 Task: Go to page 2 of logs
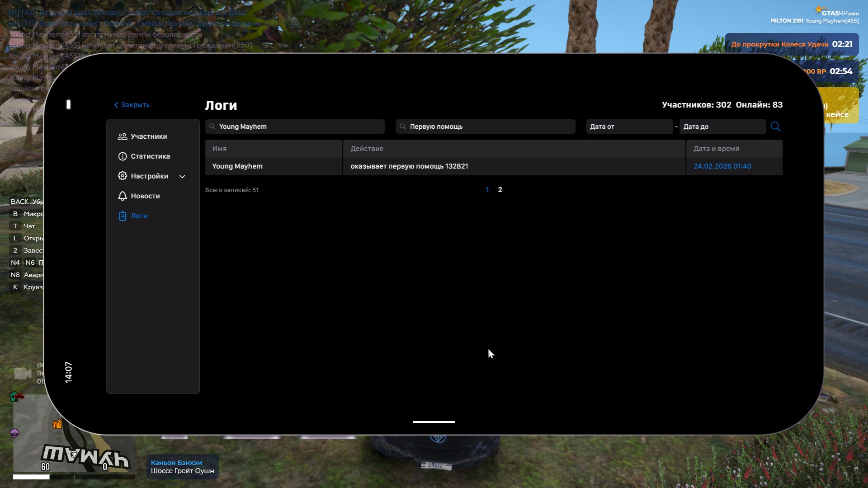(500, 190)
